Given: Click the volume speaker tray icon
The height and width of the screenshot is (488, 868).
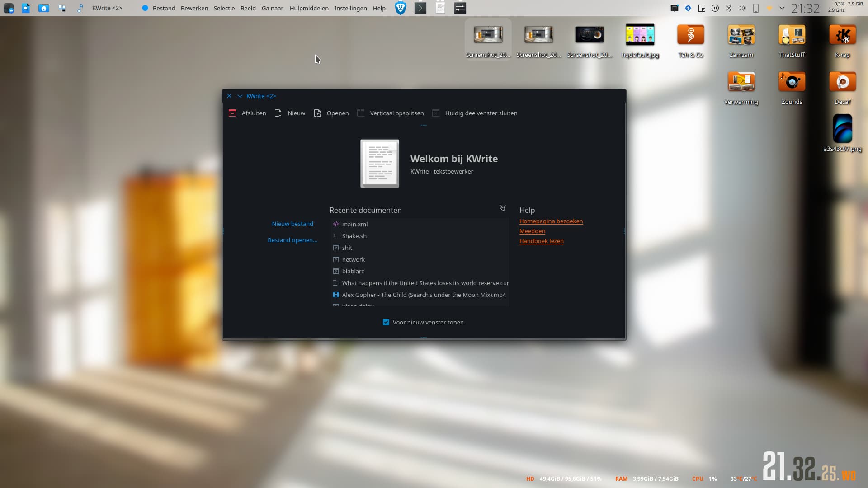Looking at the screenshot, I should [742, 8].
